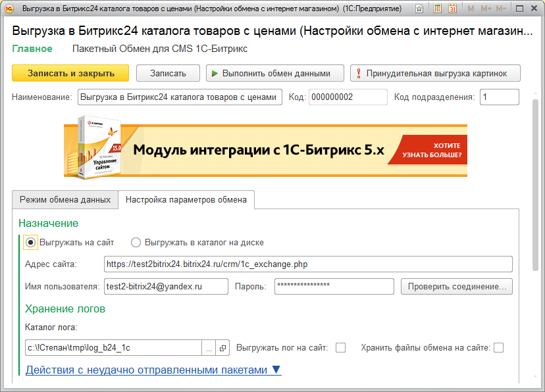Click the "Назначение" section heading
The image size is (545, 392).
tap(48, 223)
